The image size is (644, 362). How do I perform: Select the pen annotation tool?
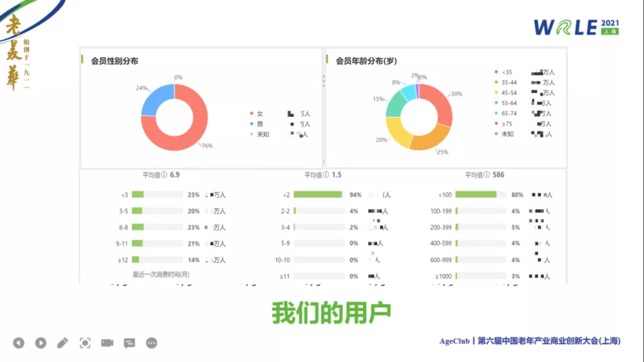pos(63,343)
